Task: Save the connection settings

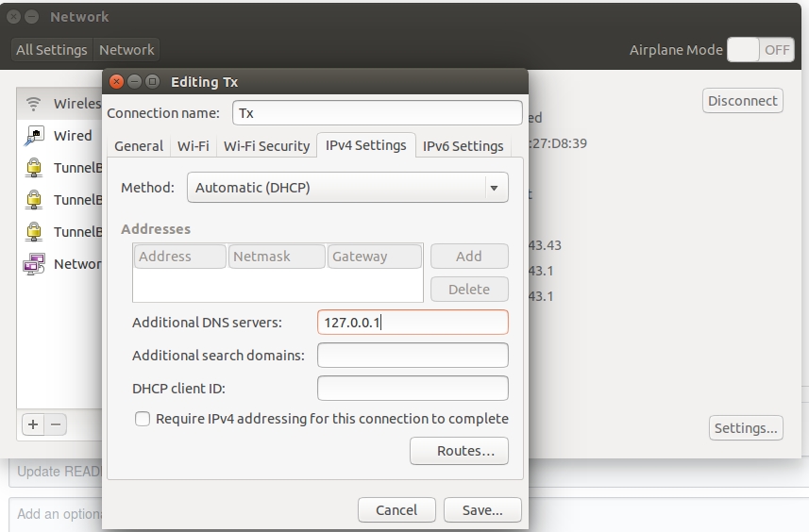Action: coord(482,510)
